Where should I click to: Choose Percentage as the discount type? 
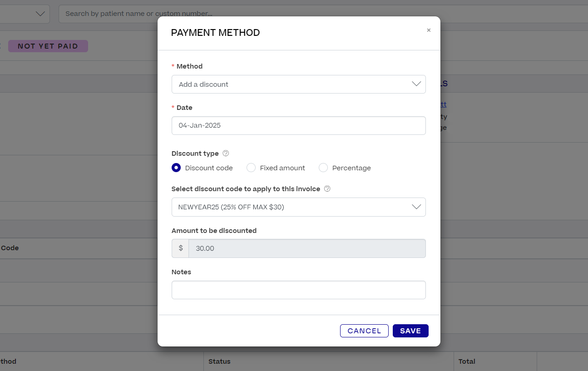(323, 168)
